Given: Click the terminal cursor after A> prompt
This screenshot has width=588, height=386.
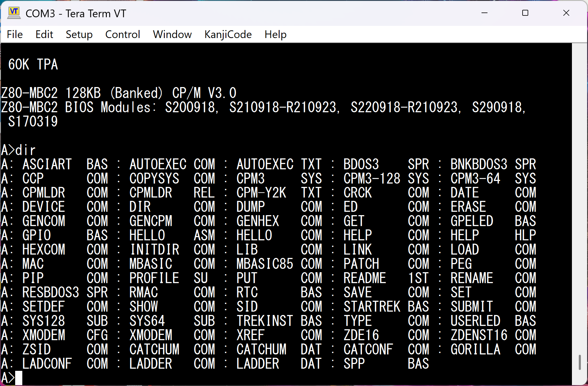Looking at the screenshot, I should coord(19,378).
